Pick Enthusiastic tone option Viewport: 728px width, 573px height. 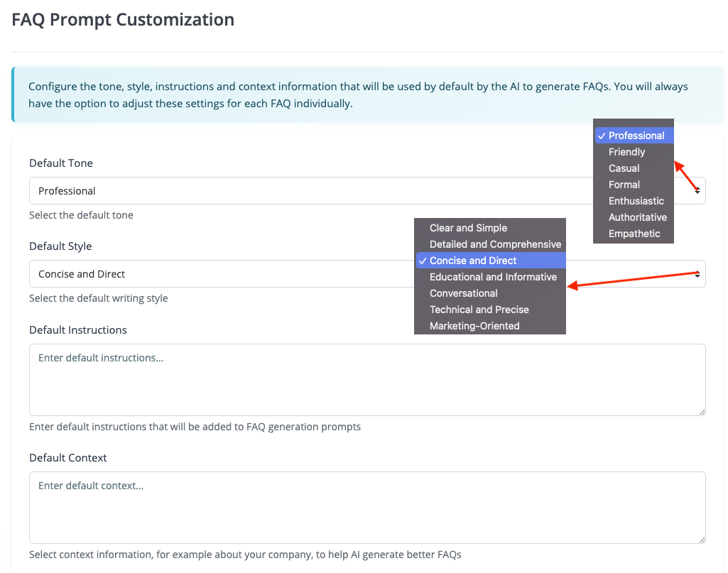tap(636, 201)
